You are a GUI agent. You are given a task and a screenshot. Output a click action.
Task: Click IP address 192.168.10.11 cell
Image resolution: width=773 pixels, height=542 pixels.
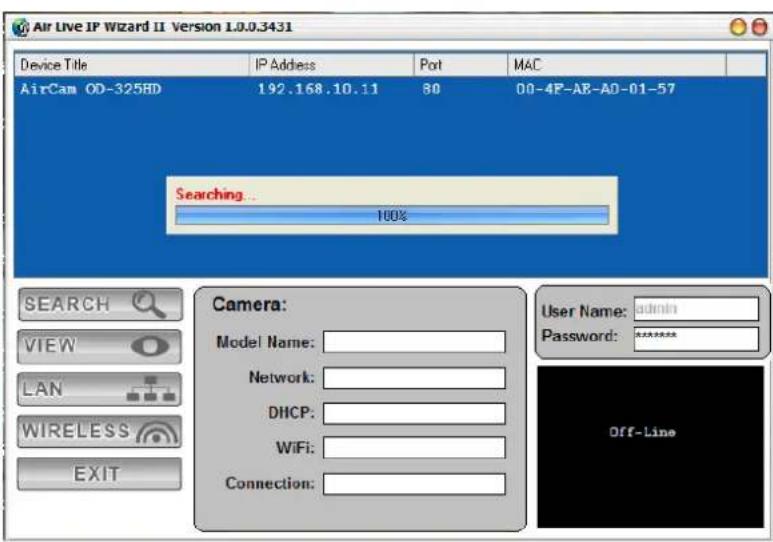[x=318, y=89]
